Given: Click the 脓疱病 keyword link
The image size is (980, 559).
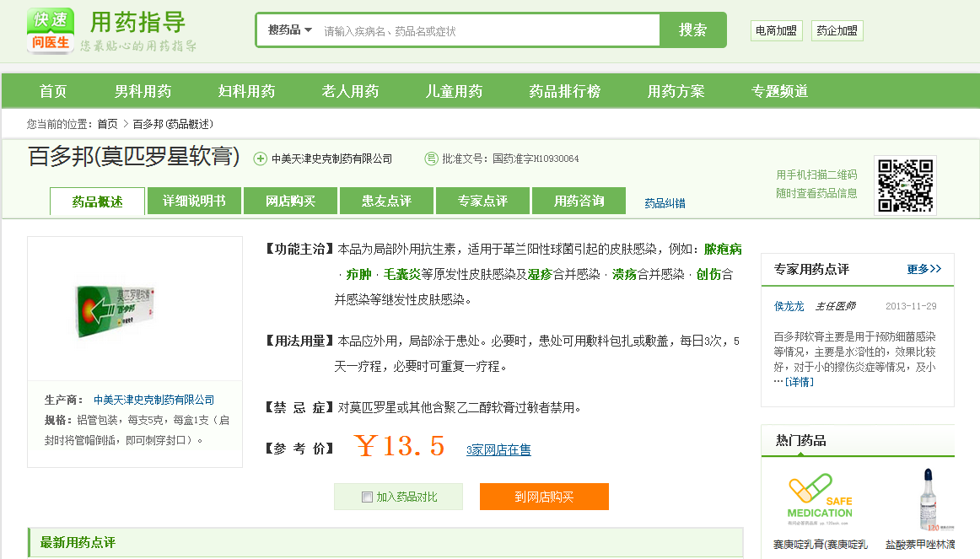Looking at the screenshot, I should [x=723, y=250].
